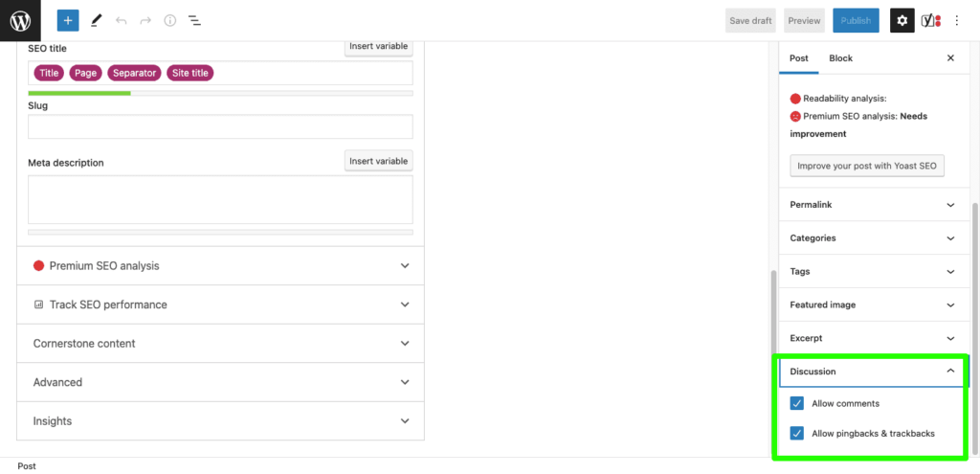Click Improve your post with Yoast SEO

tap(867, 167)
